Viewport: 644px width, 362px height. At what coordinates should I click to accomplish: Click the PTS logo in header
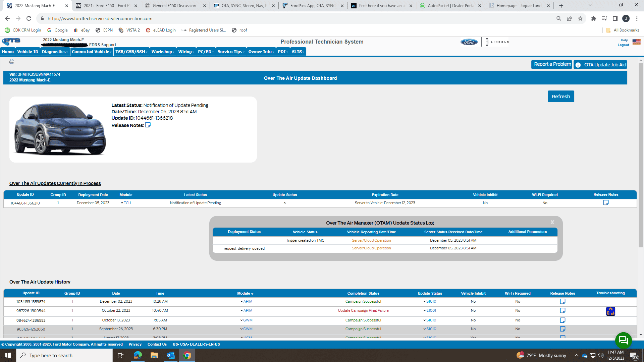click(x=11, y=41)
